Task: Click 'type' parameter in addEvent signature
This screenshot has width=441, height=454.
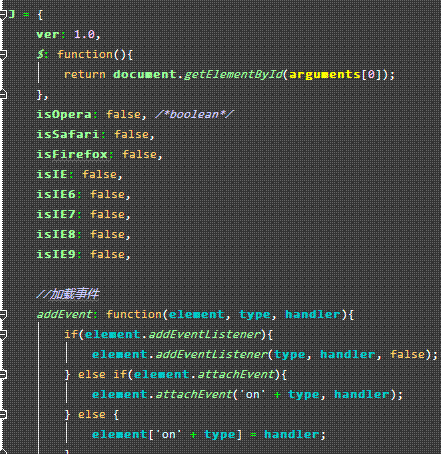Action: (x=255, y=315)
